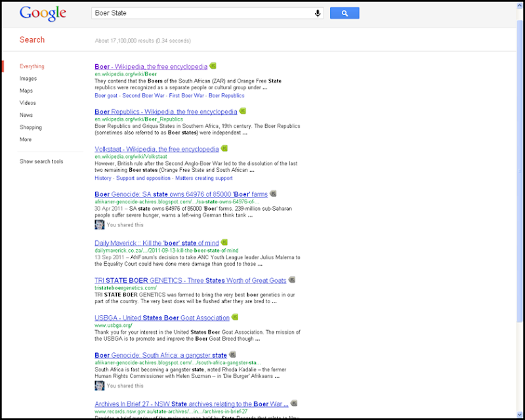
Task: Open the History sitelink under Volkstaat
Action: tap(103, 178)
